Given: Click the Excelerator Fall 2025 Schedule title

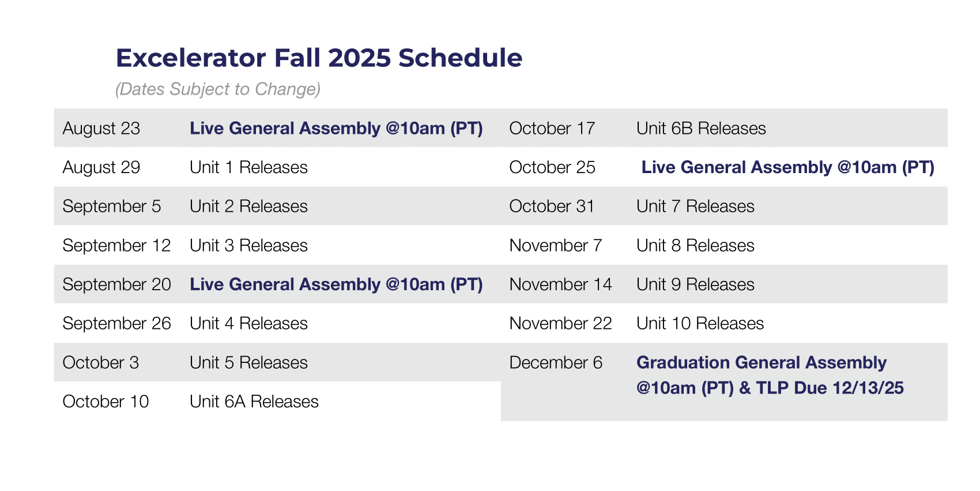Looking at the screenshot, I should point(319,58).
